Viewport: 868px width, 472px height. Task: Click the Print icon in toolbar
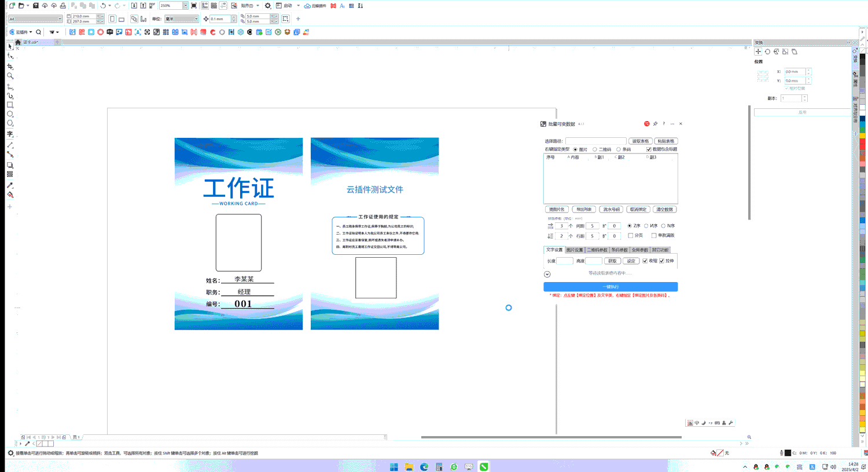63,5
